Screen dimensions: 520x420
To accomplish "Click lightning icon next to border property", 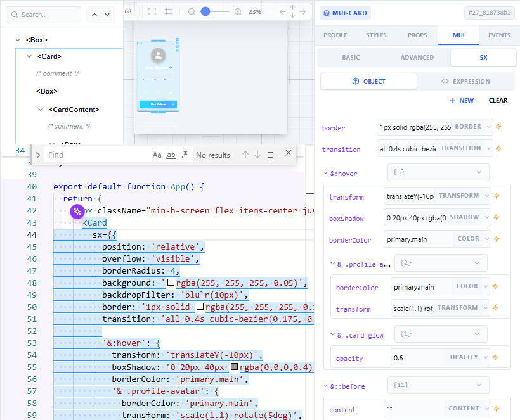I will [x=498, y=127].
